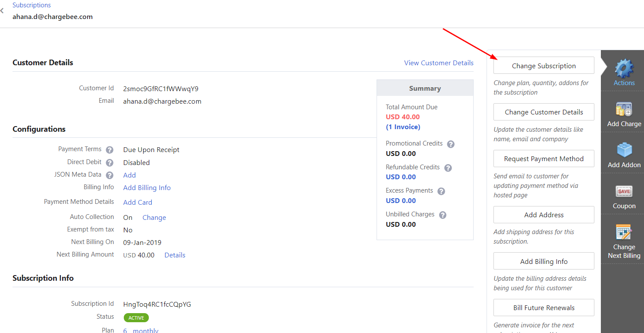644x333 pixels.
Task: Click the ACTIVE status badge
Action: pos(136,318)
